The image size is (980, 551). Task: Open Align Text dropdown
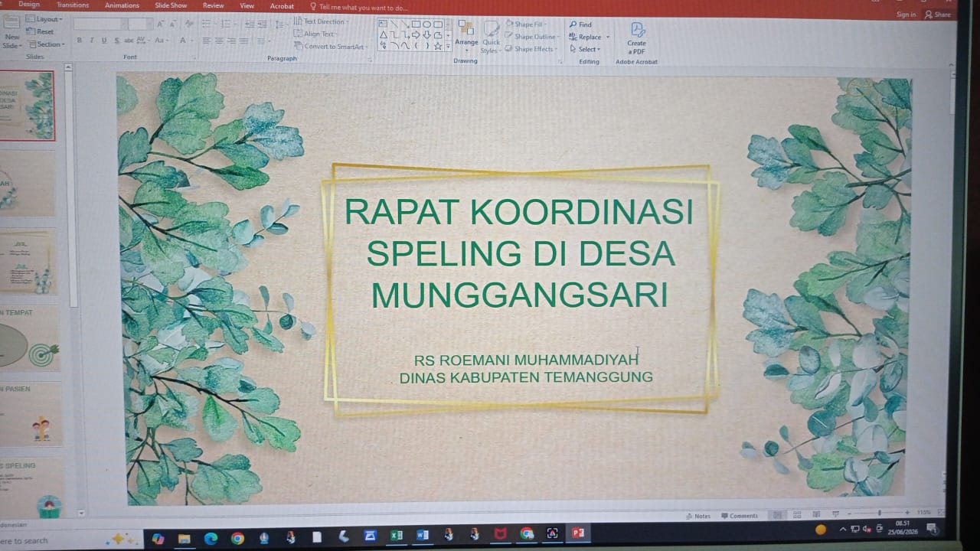click(x=315, y=34)
